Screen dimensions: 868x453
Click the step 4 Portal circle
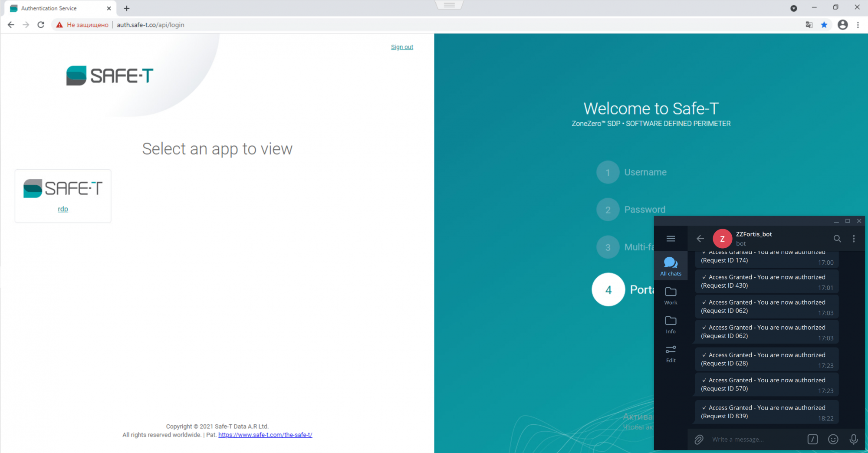pyautogui.click(x=608, y=289)
